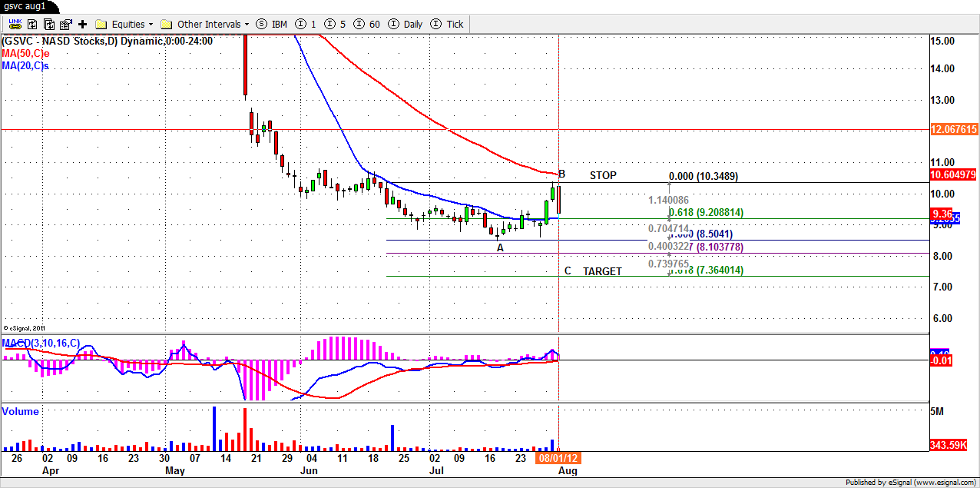The height and width of the screenshot is (488, 980).
Task: Select the IBM symbol shortcut
Action: click(272, 25)
